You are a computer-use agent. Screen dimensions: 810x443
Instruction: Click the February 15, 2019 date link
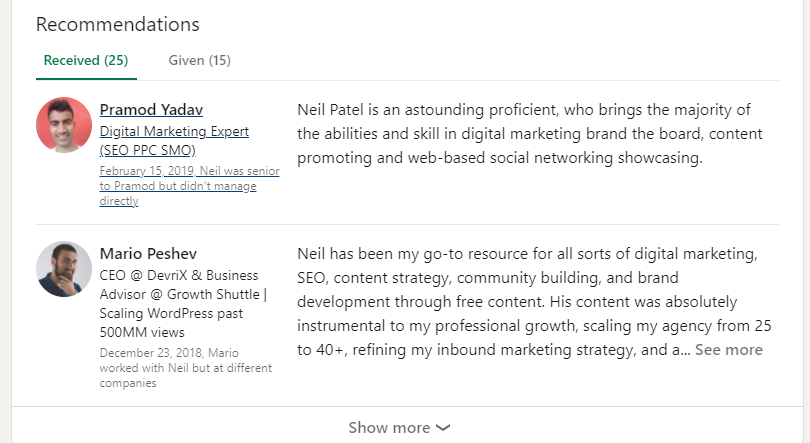147,171
